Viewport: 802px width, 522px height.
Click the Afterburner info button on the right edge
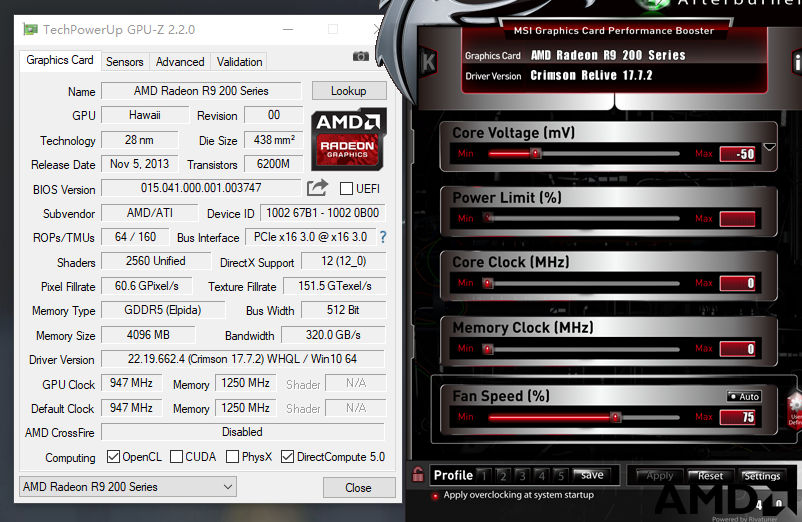[796, 62]
